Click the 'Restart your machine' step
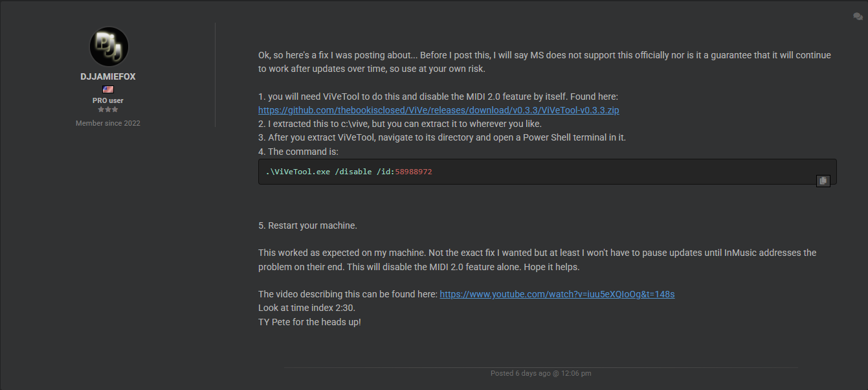This screenshot has height=390, width=868. [307, 225]
